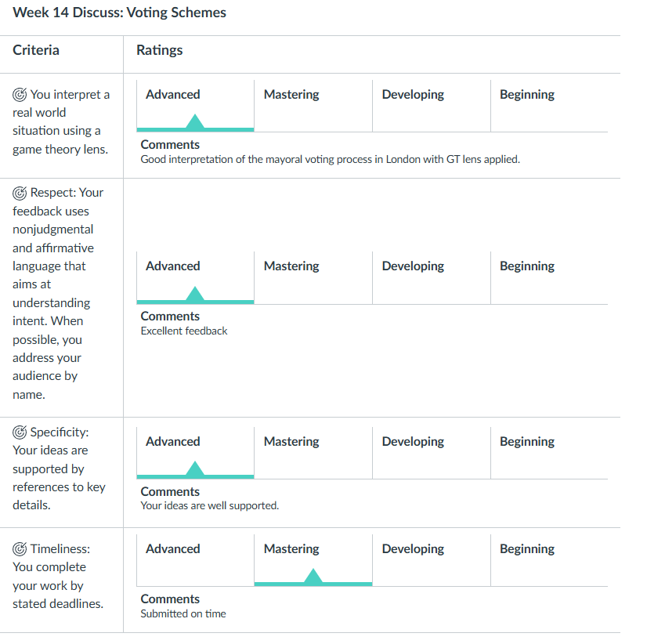Click the London mayoral voting comment text
Viewport: 647px width, 644px height.
pyautogui.click(x=330, y=159)
